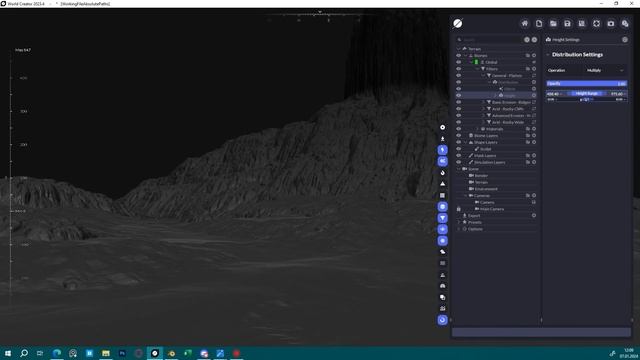640x360 pixels.
Task: Click the top target icon in viewport toolbar
Action: pos(442,127)
